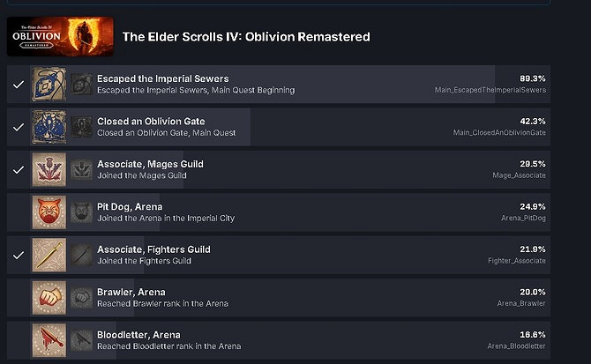Click the grey locked icon for Brawler, Arena
Screen dimensions: 591x364
tap(82, 297)
